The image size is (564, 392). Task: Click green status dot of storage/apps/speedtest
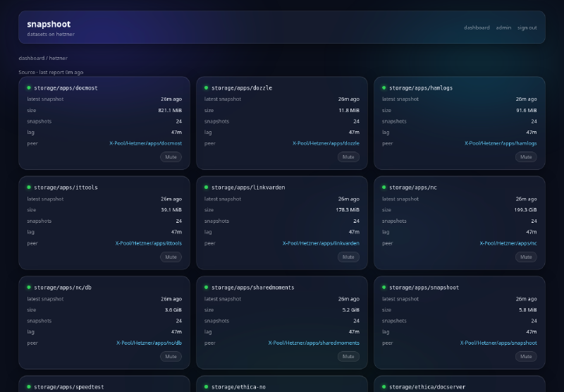(x=29, y=386)
